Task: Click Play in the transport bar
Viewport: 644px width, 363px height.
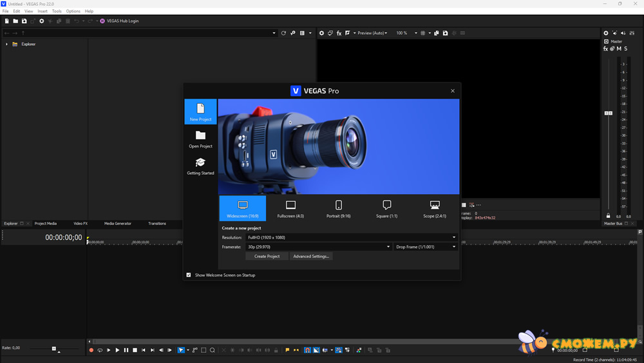Action: coord(117,350)
